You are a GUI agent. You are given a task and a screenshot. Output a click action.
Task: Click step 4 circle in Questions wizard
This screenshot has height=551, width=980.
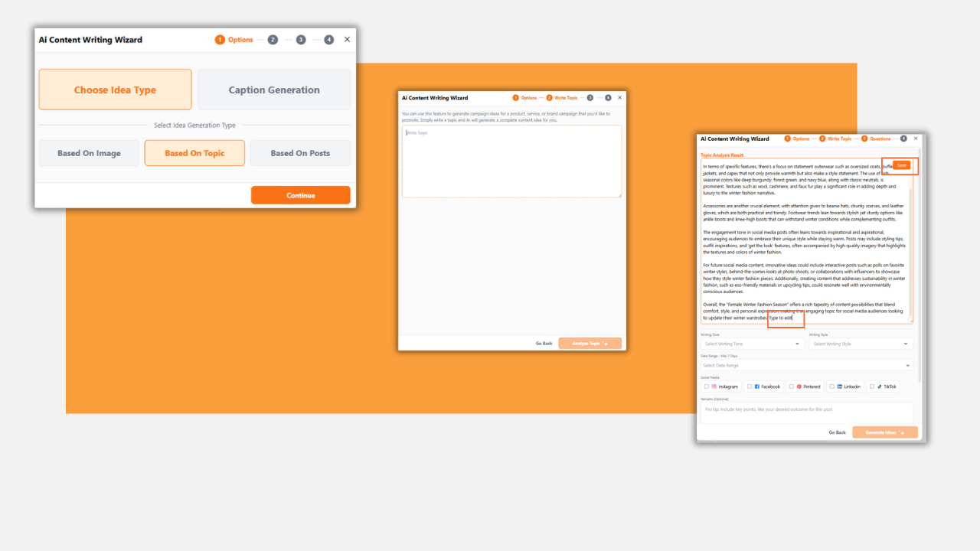pos(904,139)
